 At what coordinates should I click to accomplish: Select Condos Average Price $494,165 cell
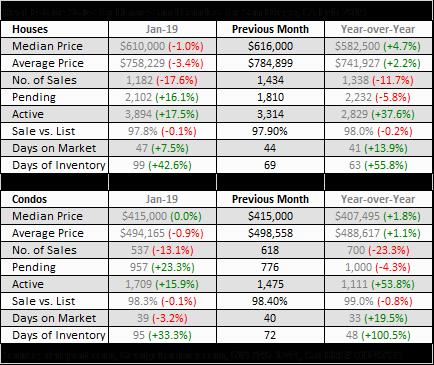point(162,233)
